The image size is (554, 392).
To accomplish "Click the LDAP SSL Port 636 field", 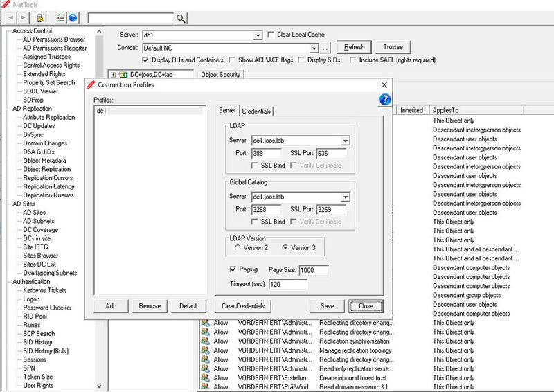I will (332, 154).
